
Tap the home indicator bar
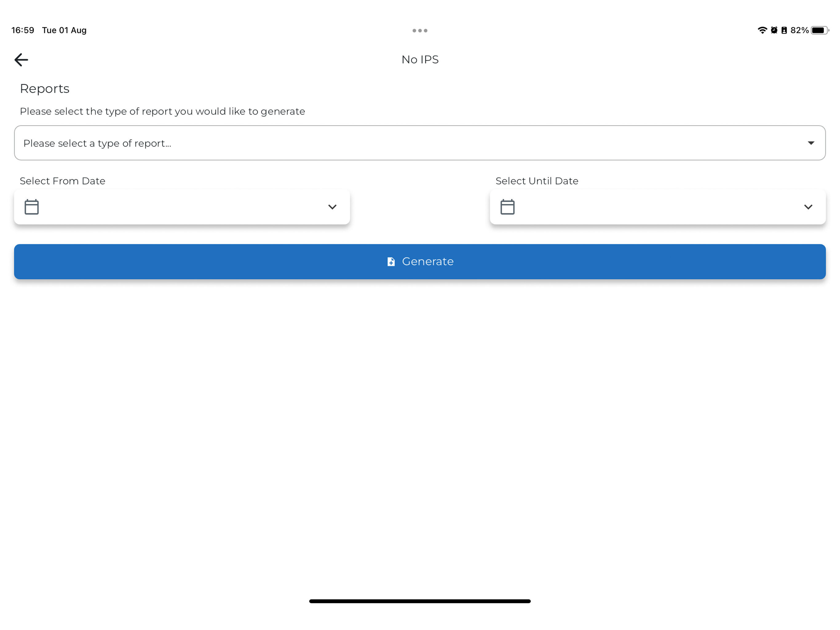pyautogui.click(x=420, y=601)
